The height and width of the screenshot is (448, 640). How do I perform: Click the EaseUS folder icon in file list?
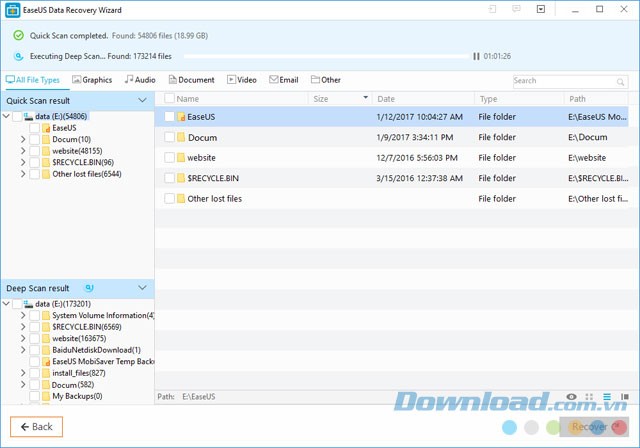pyautogui.click(x=181, y=117)
